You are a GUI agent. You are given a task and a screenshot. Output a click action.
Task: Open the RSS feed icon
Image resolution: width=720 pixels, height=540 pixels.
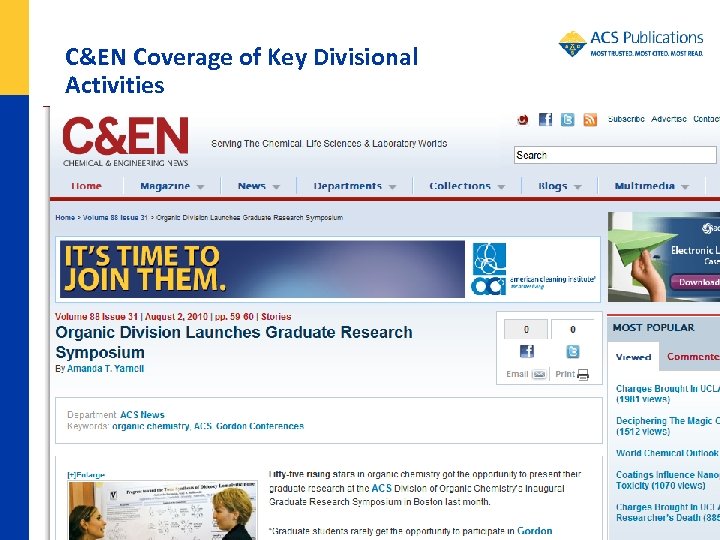[x=590, y=119]
